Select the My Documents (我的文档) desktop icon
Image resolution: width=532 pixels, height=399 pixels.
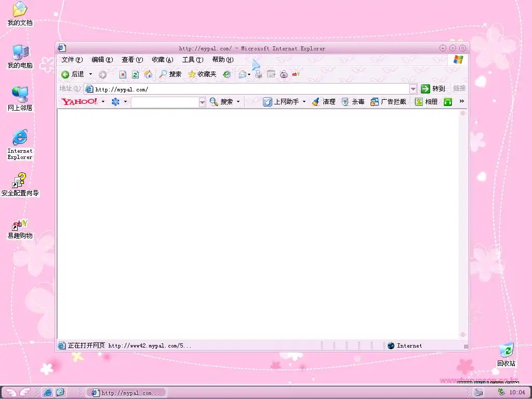tap(20, 14)
